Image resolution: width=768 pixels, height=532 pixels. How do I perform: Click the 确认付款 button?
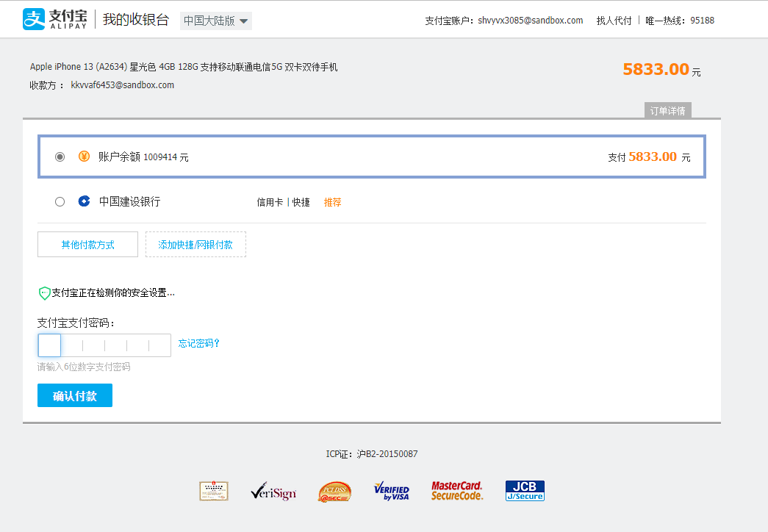tap(75, 395)
